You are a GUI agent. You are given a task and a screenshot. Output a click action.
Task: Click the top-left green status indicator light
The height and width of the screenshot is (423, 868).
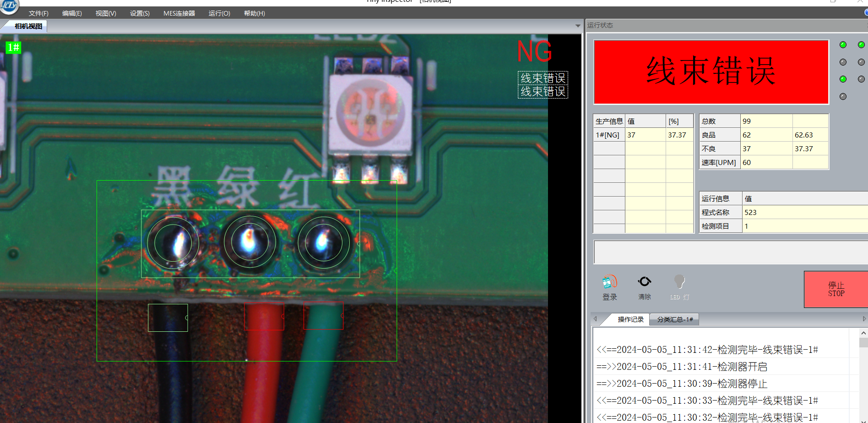coord(843,45)
